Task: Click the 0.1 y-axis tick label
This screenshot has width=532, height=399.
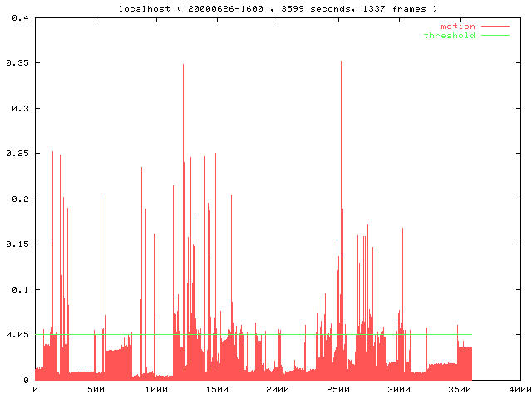Action: pyautogui.click(x=19, y=289)
